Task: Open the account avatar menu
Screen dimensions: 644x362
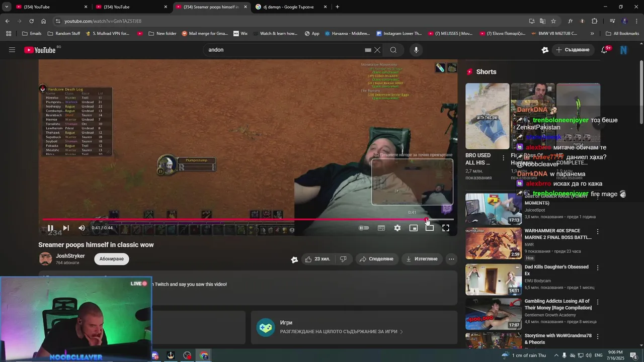Action: (624, 50)
